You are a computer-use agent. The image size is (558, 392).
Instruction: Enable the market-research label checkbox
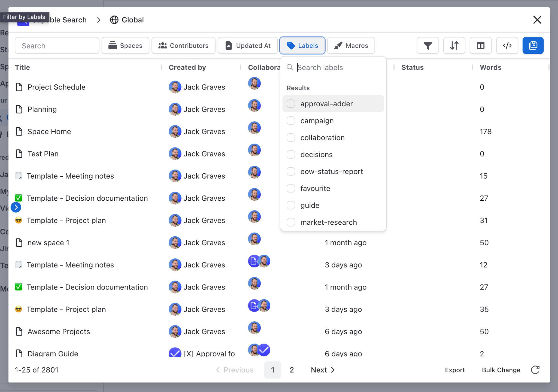(291, 222)
